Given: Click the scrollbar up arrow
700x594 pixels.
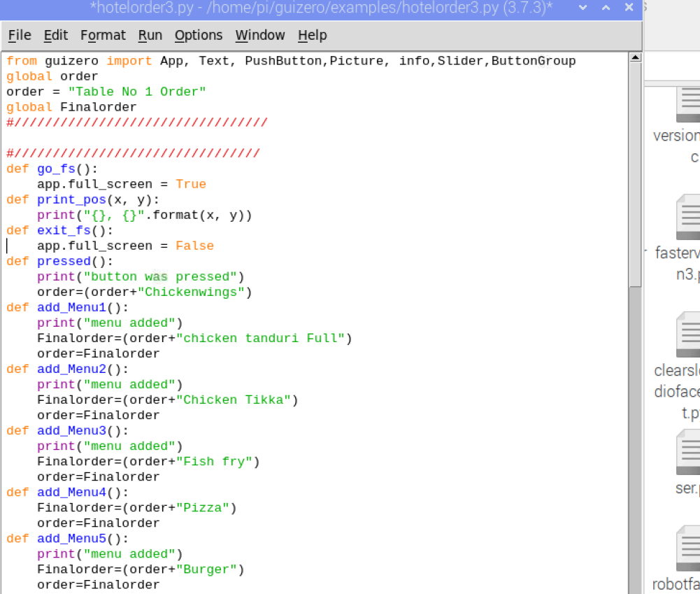Looking at the screenshot, I should tap(635, 58).
